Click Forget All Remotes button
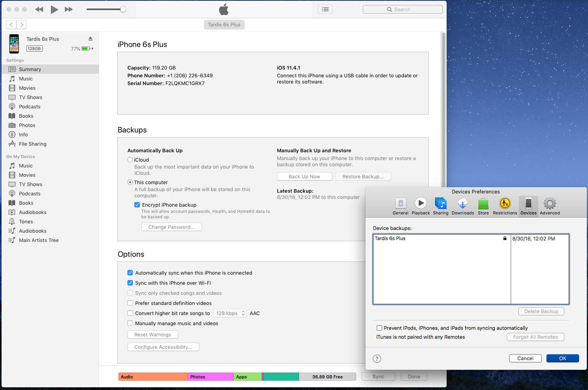The width and height of the screenshot is (588, 390). click(x=536, y=337)
